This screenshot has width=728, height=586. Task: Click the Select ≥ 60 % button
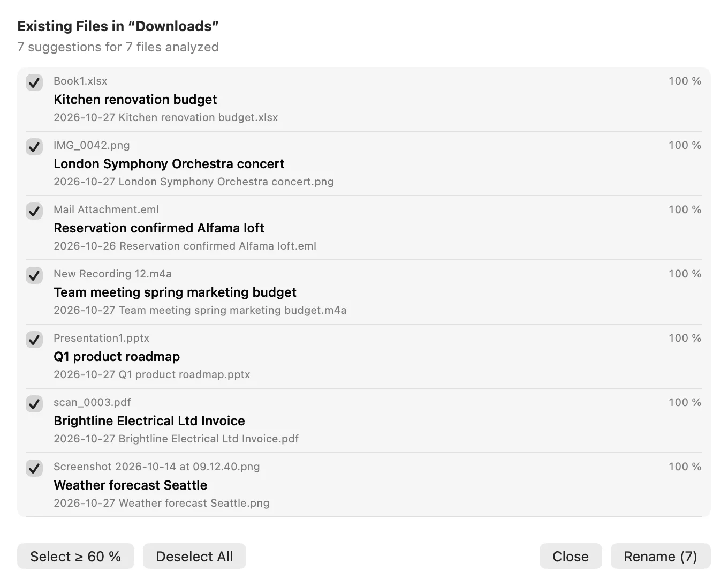[75, 556]
